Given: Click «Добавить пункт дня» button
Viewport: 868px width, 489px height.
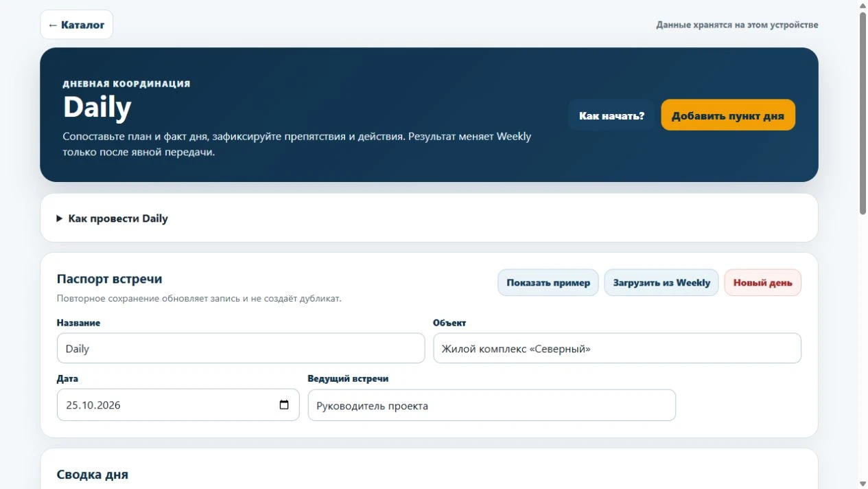Looking at the screenshot, I should (728, 115).
